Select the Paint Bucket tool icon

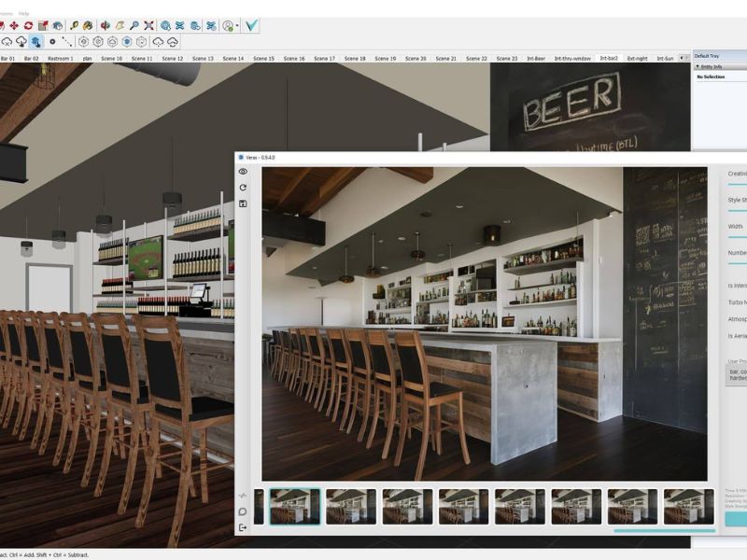coord(88,26)
